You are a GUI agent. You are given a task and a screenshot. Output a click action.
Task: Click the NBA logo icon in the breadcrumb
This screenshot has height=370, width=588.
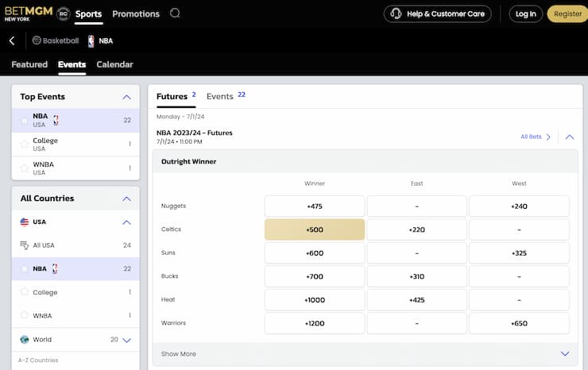(91, 40)
